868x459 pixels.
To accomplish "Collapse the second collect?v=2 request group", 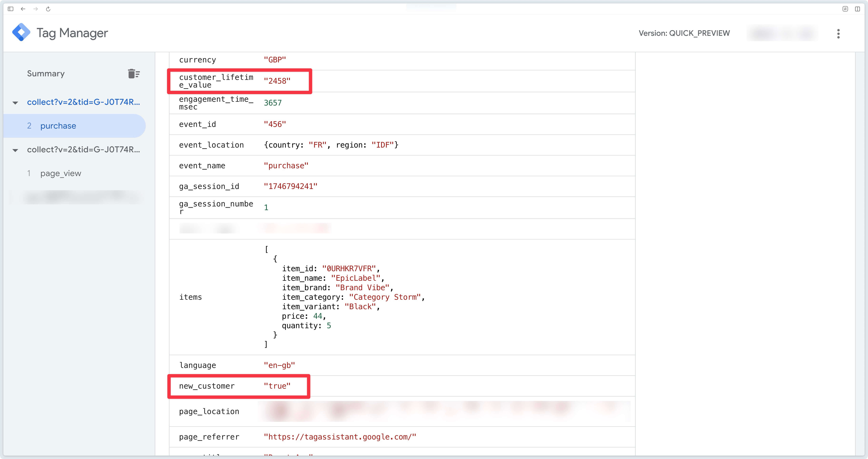I will pos(15,150).
